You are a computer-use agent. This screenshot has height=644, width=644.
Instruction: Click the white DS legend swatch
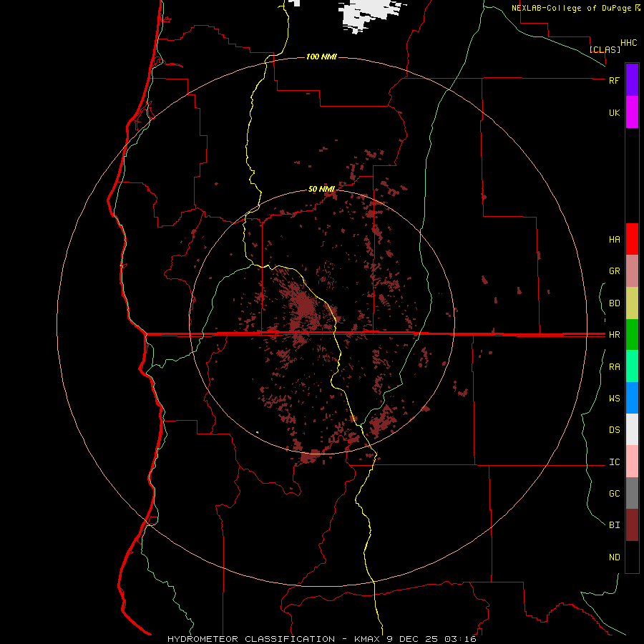[632, 429]
